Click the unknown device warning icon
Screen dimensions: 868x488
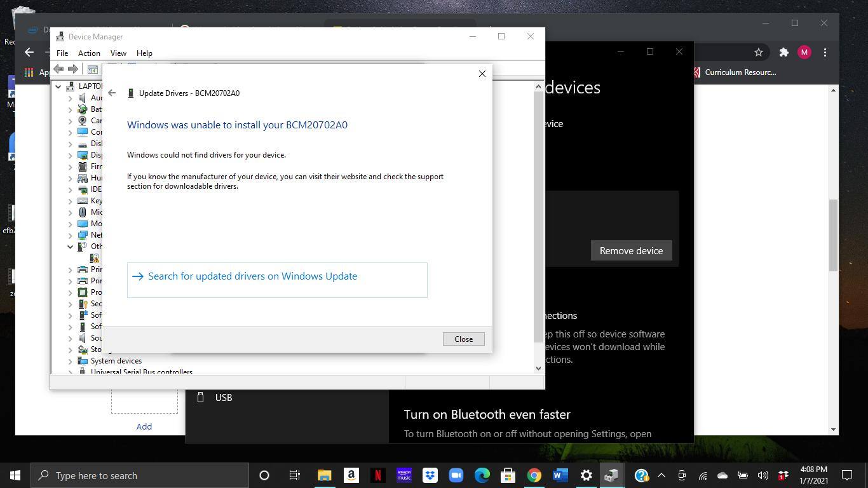(x=95, y=258)
